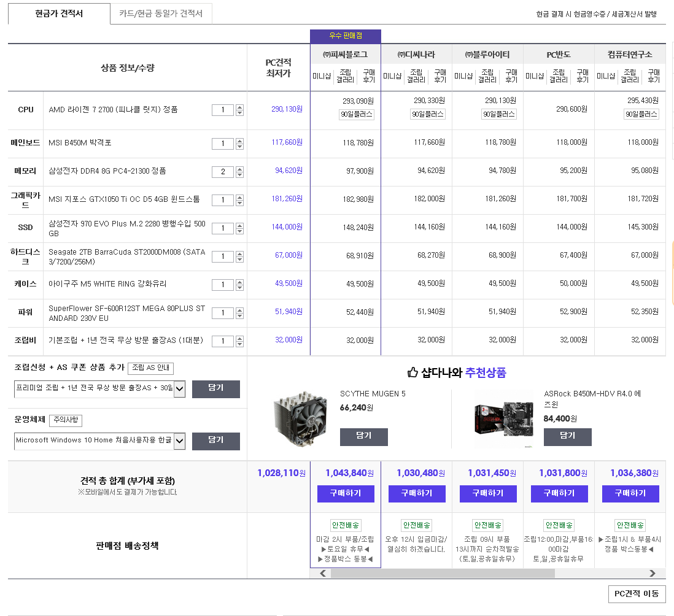
Task: Open the 카드/현금 동일가 견적서 tab
Action: (x=161, y=13)
